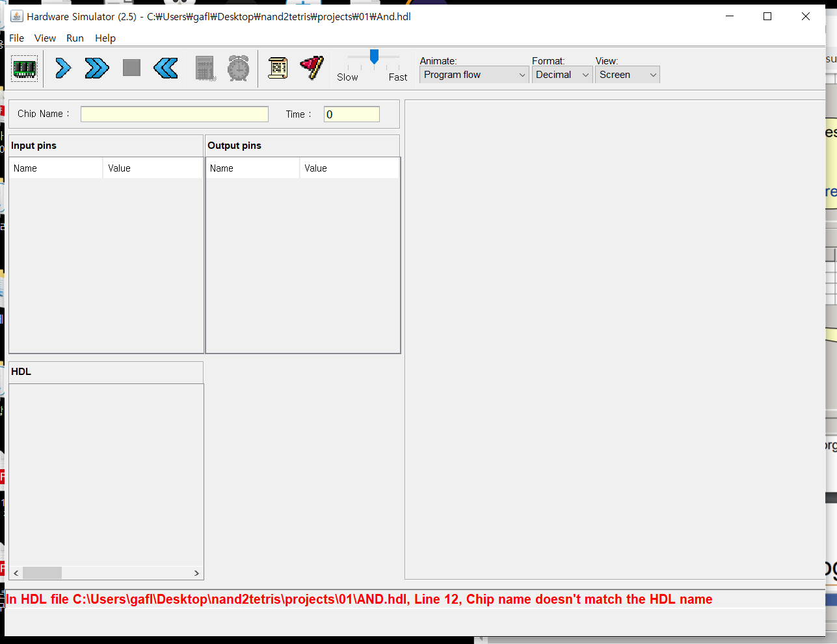Screen dimensions: 837x644
Task: Click the HDL panel right scroll arrow
Action: [196, 573]
